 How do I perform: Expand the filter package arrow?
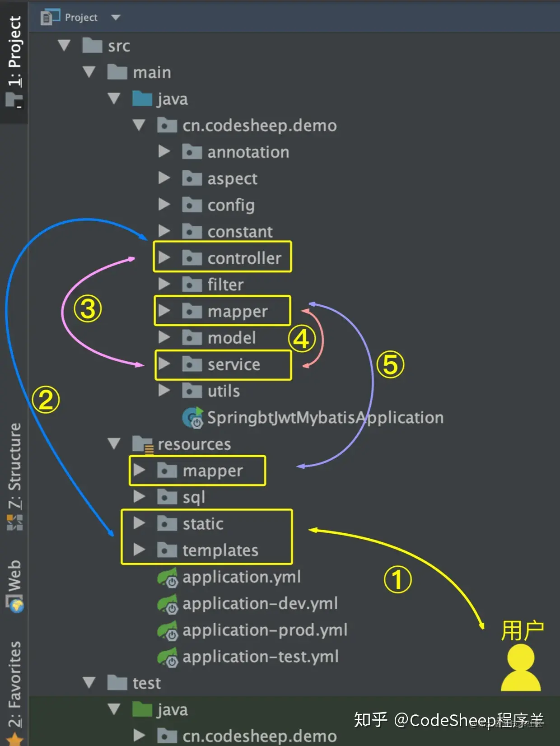[x=164, y=284]
